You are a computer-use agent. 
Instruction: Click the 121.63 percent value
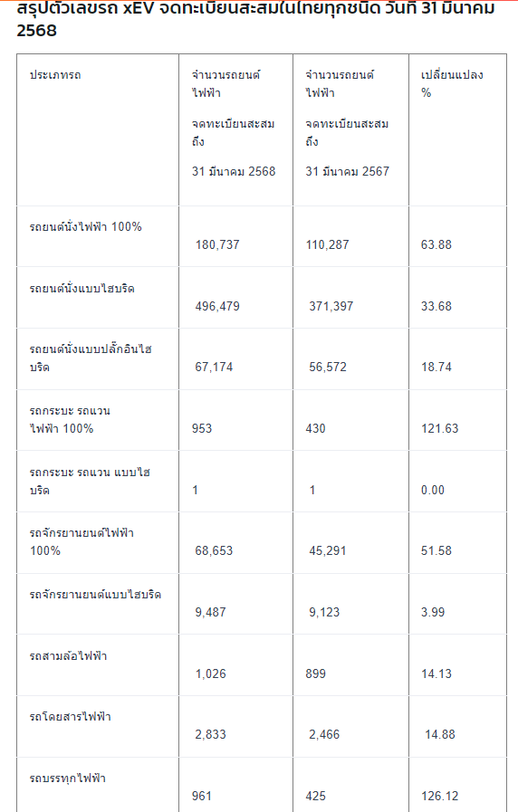point(440,428)
